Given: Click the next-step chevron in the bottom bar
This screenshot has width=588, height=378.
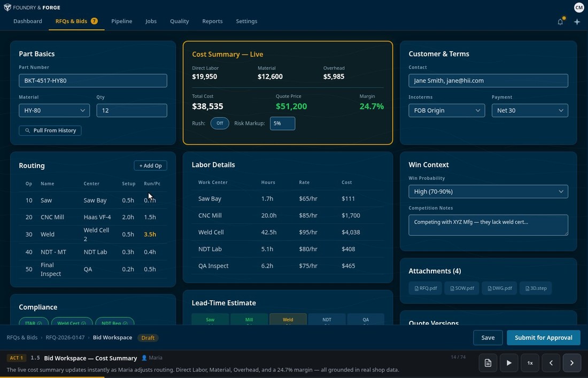Looking at the screenshot, I should click(571, 362).
